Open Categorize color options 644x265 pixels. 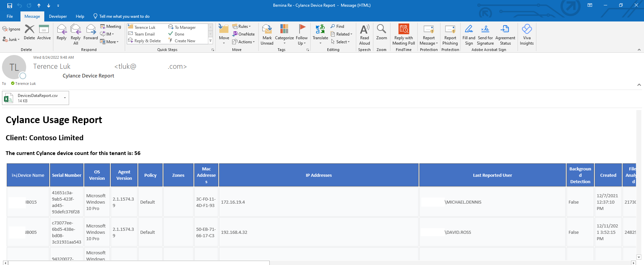(x=284, y=35)
